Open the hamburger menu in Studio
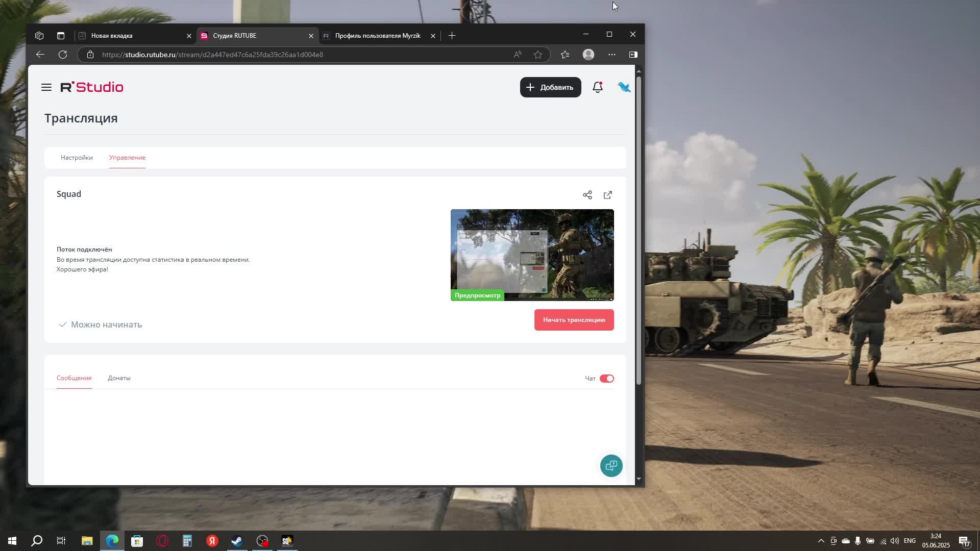This screenshot has height=551, width=980. (x=46, y=87)
